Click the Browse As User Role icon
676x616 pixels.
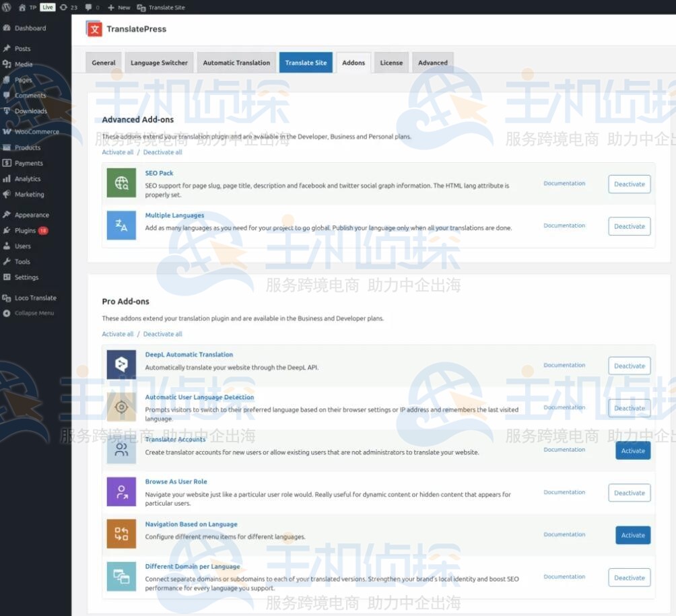pyautogui.click(x=121, y=492)
